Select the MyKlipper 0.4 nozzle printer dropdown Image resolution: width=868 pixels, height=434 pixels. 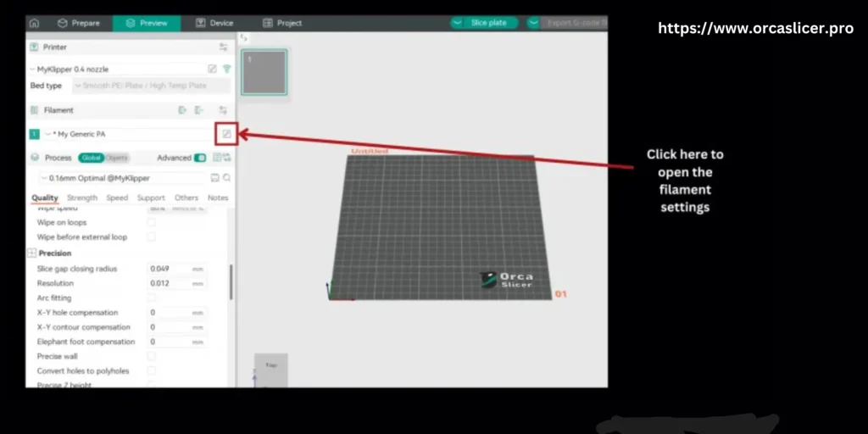click(117, 70)
